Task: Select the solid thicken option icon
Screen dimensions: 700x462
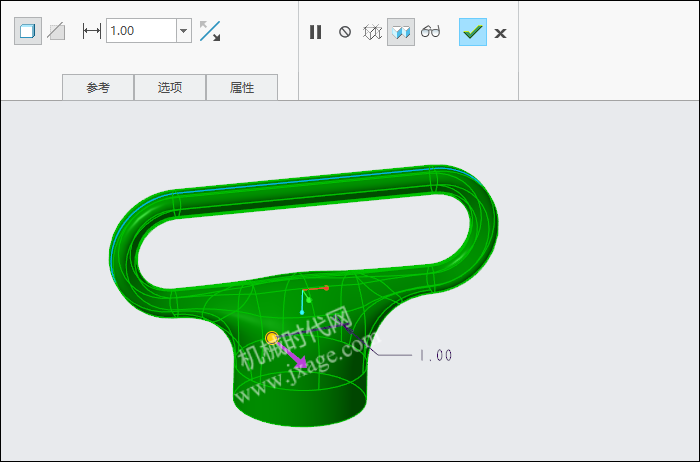Action: [x=28, y=31]
